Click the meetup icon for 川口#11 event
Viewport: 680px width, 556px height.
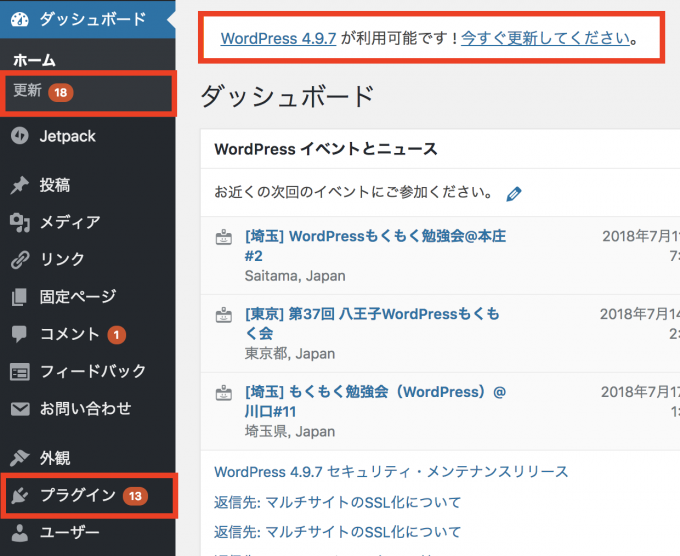coord(224,393)
